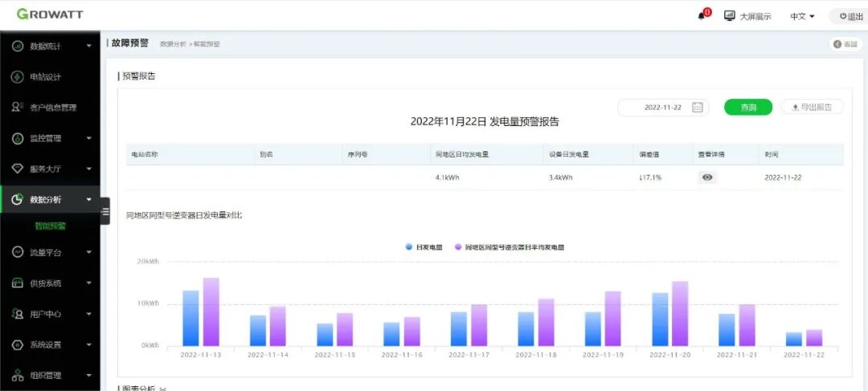Image resolution: width=868 pixels, height=391 pixels.
Task: Click the green 查询 button
Action: (748, 108)
